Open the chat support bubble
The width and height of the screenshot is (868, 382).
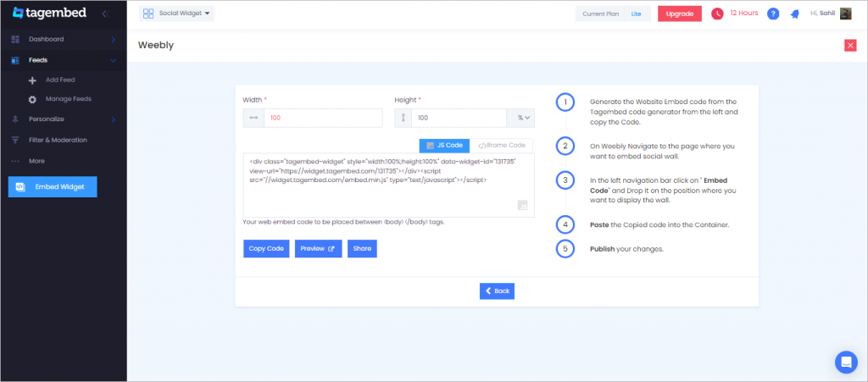[x=846, y=363]
